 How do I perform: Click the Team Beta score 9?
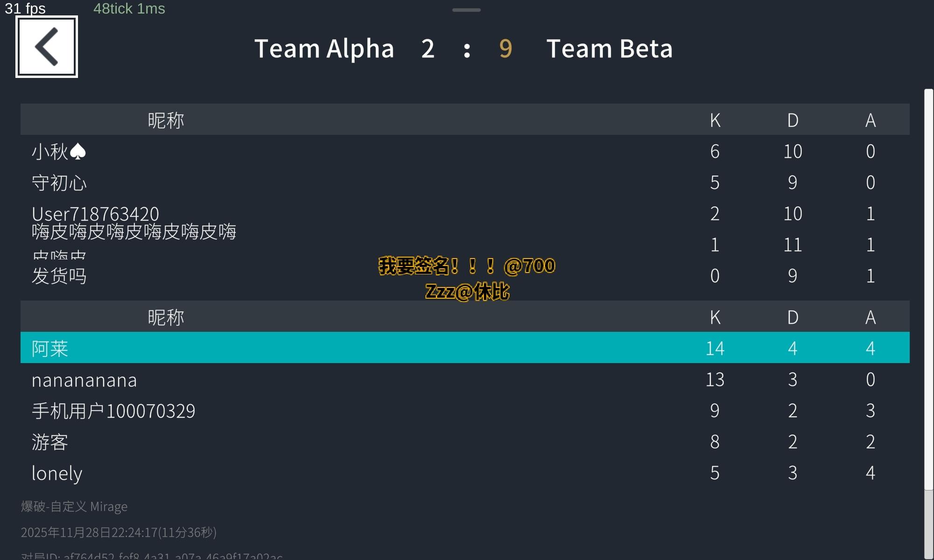(x=505, y=49)
